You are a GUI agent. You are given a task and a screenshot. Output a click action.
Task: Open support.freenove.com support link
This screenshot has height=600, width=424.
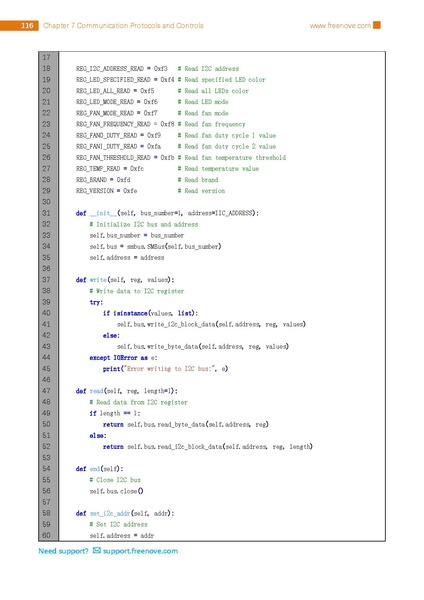pyautogui.click(x=140, y=551)
